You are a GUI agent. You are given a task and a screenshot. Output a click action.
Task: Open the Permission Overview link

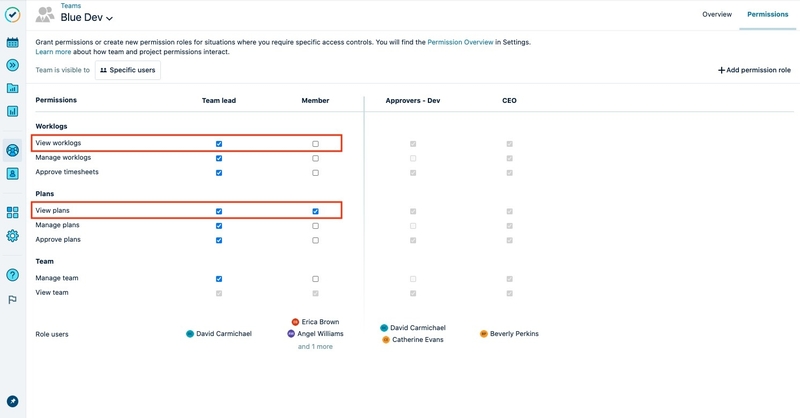(460, 42)
